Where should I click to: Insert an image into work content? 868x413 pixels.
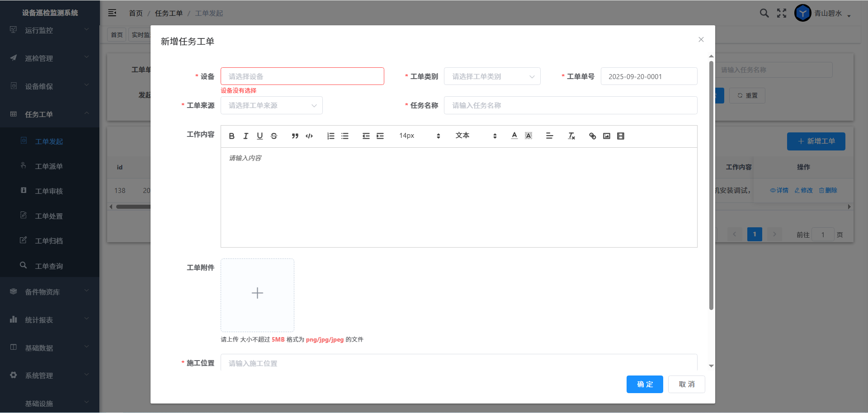(x=607, y=136)
